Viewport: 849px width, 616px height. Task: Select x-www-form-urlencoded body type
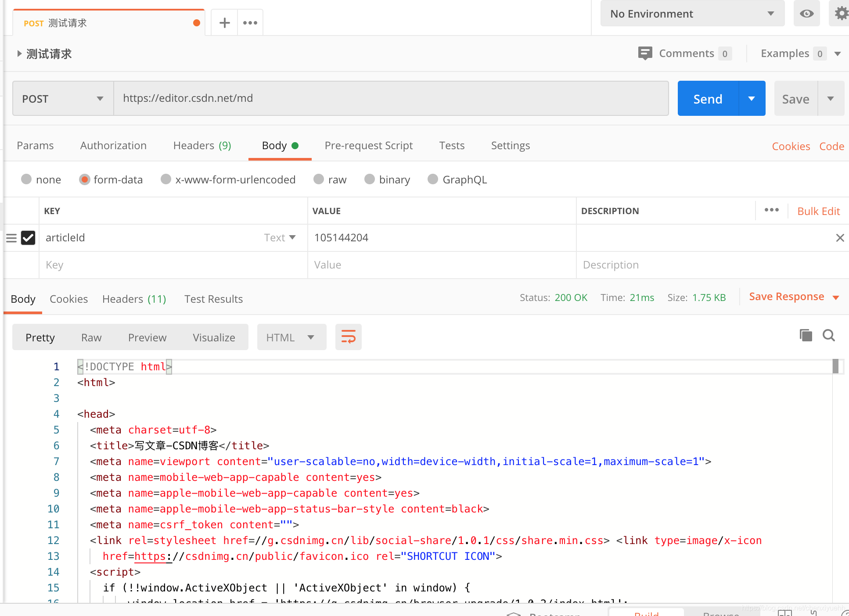[166, 179]
